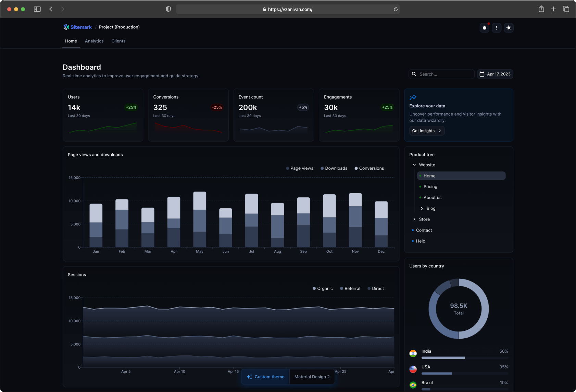The image size is (576, 392).
Task: Show browser tab overview
Action: click(x=566, y=9)
